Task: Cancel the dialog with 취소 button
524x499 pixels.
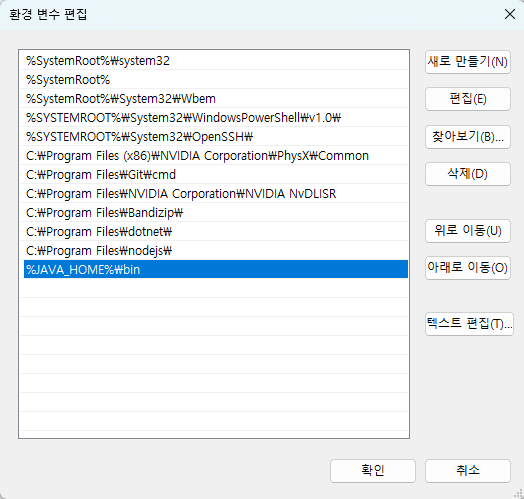Action: [468, 471]
